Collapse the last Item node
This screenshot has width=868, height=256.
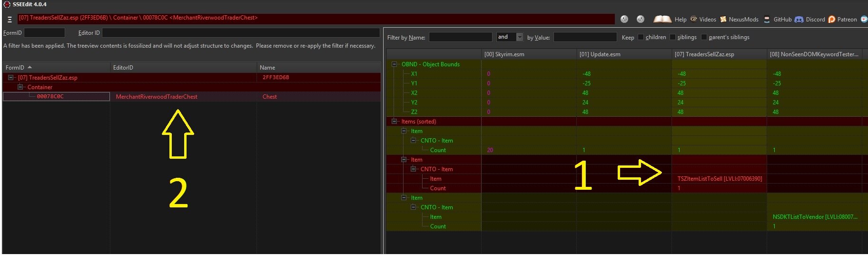(404, 197)
